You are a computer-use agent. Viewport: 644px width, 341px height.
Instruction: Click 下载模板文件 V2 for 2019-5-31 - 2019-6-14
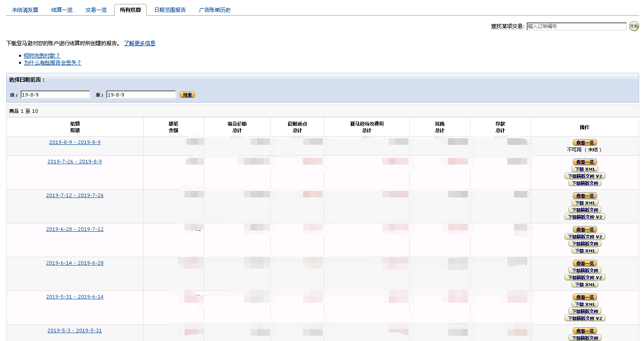[585, 318]
